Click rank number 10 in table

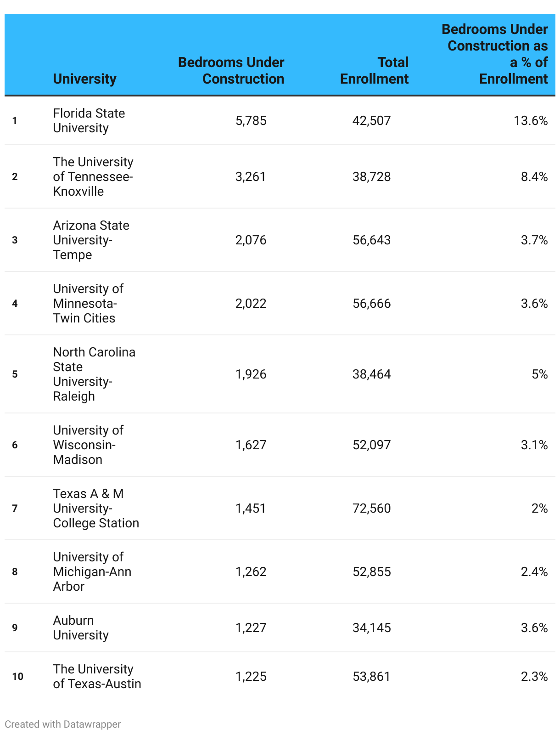pyautogui.click(x=17, y=676)
